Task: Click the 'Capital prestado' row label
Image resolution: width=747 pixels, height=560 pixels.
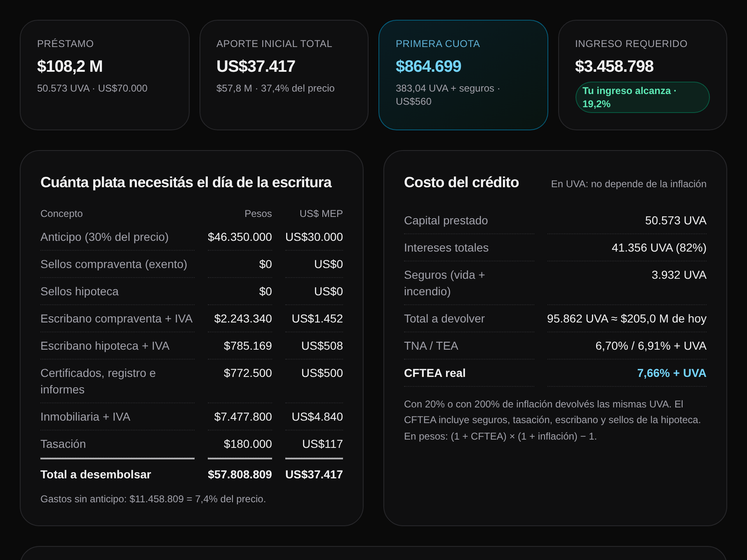Action: (x=446, y=220)
